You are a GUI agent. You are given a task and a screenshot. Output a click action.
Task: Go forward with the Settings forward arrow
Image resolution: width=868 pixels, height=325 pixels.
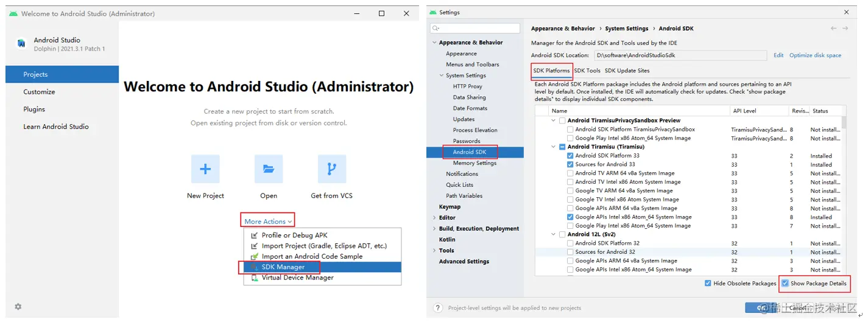845,29
